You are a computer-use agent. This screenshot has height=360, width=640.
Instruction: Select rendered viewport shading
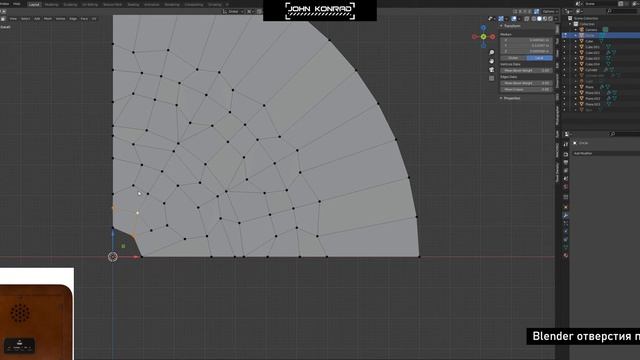click(550, 19)
